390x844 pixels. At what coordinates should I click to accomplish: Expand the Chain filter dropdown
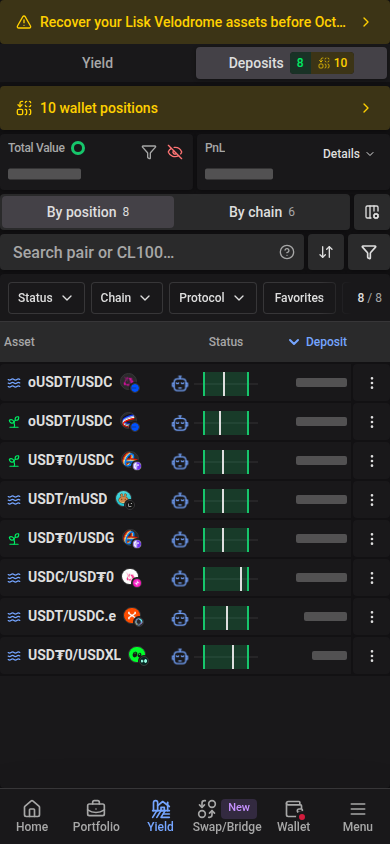(x=127, y=298)
